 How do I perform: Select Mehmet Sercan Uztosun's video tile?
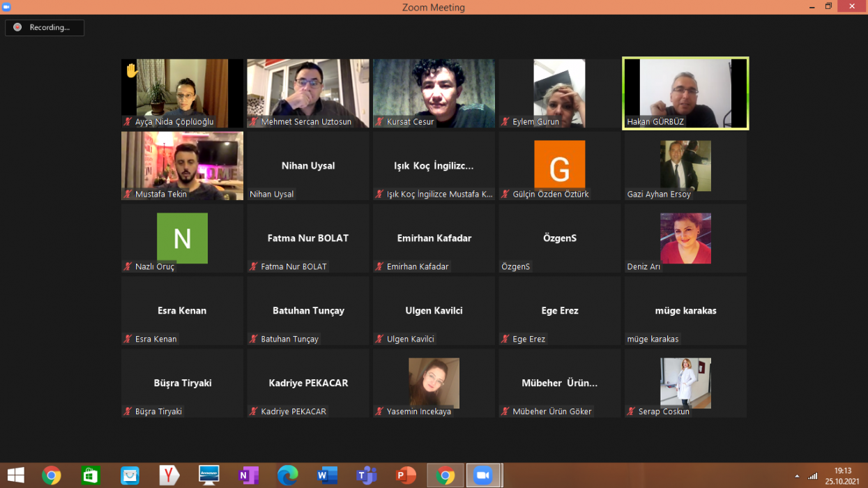point(308,93)
